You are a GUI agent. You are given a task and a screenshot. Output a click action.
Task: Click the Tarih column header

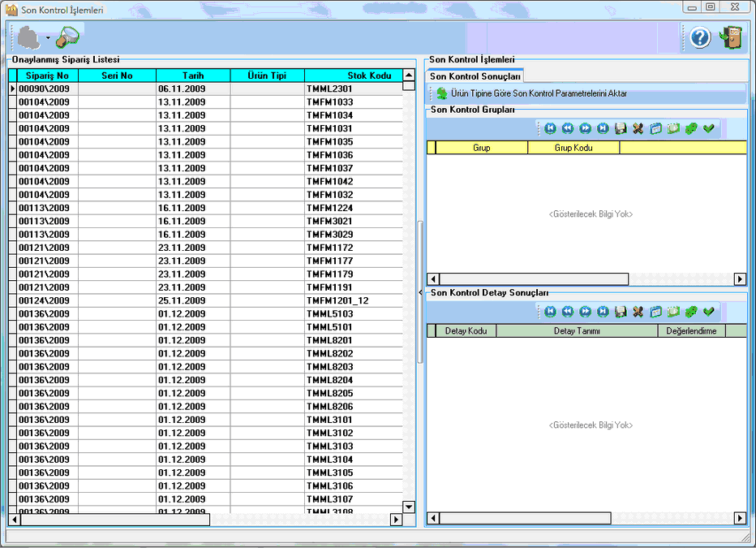click(193, 76)
